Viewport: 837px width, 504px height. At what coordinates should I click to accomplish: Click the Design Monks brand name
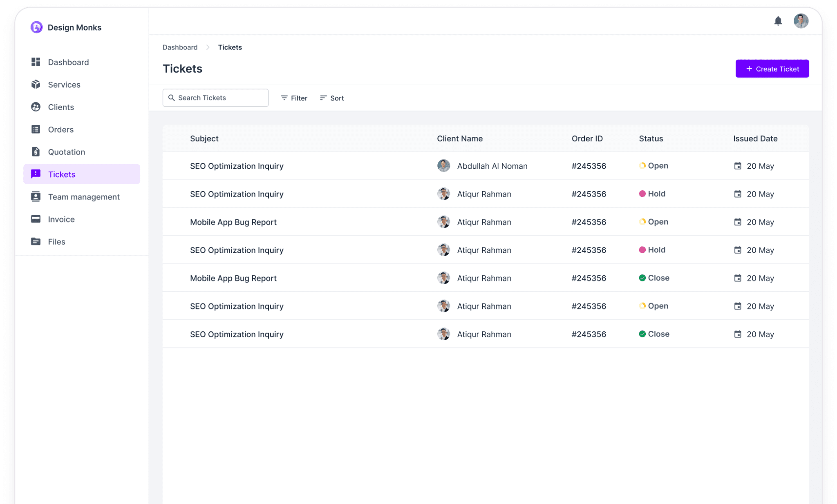pos(74,27)
